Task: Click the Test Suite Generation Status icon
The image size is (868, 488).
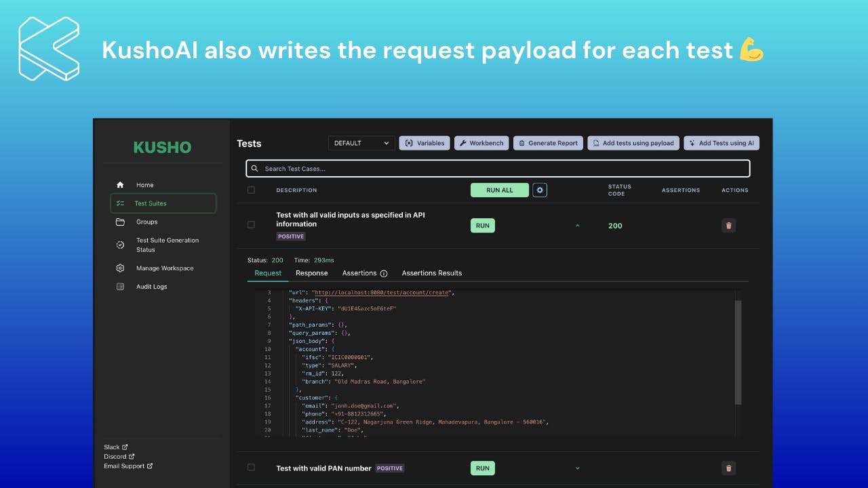Action: [120, 245]
